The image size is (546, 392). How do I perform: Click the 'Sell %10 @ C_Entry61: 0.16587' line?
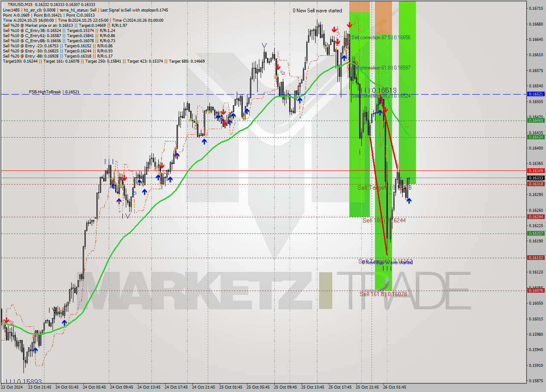coord(59,35)
